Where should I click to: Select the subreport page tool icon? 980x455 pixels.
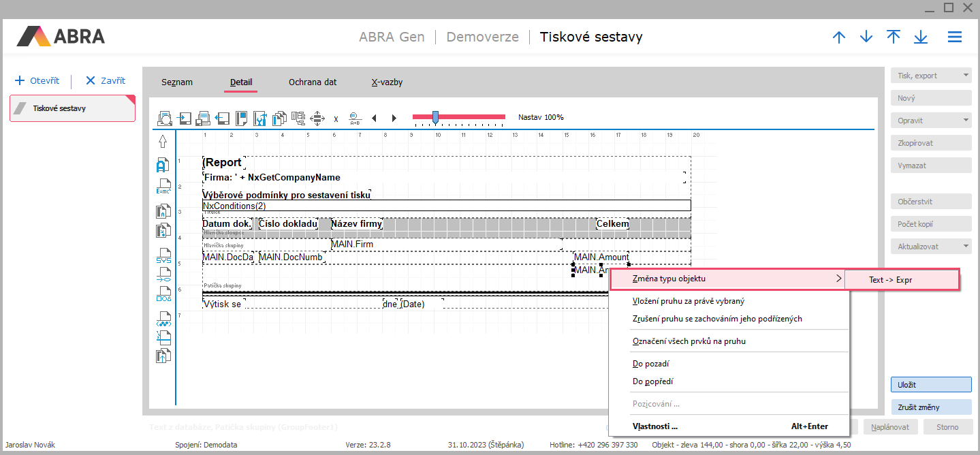163,336
